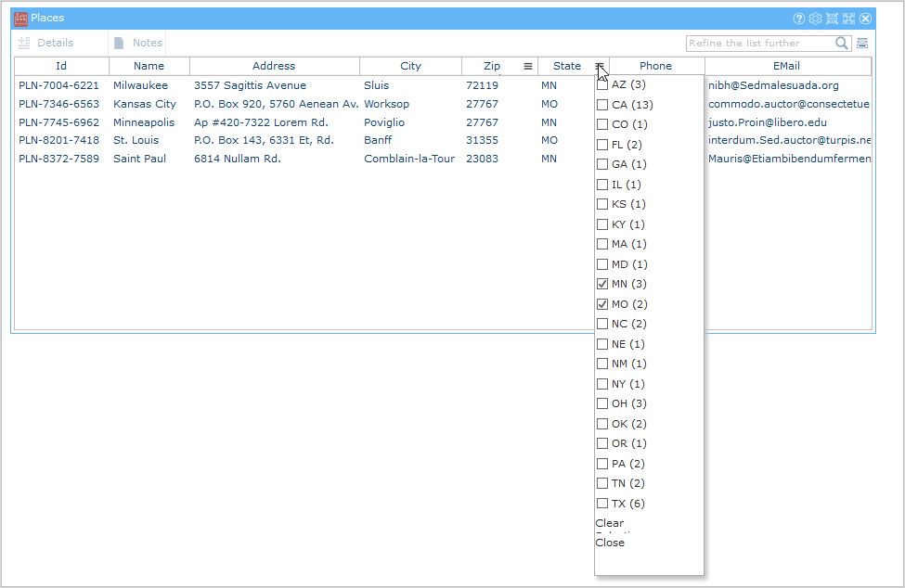This screenshot has width=905, height=588.
Task: Click the Zip column header label
Action: click(492, 66)
